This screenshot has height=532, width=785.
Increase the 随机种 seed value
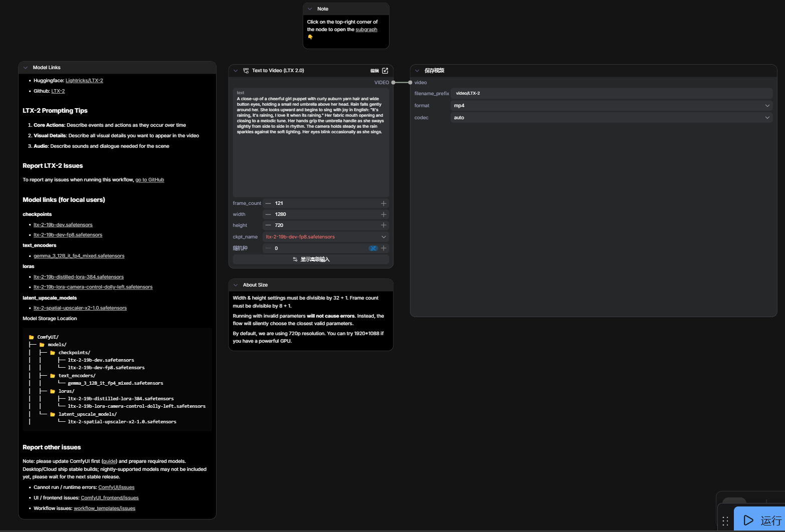(x=383, y=248)
